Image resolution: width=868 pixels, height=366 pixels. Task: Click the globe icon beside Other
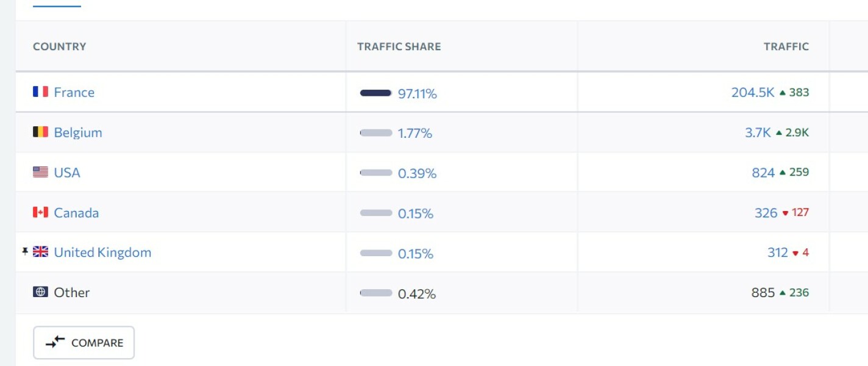pyautogui.click(x=40, y=292)
